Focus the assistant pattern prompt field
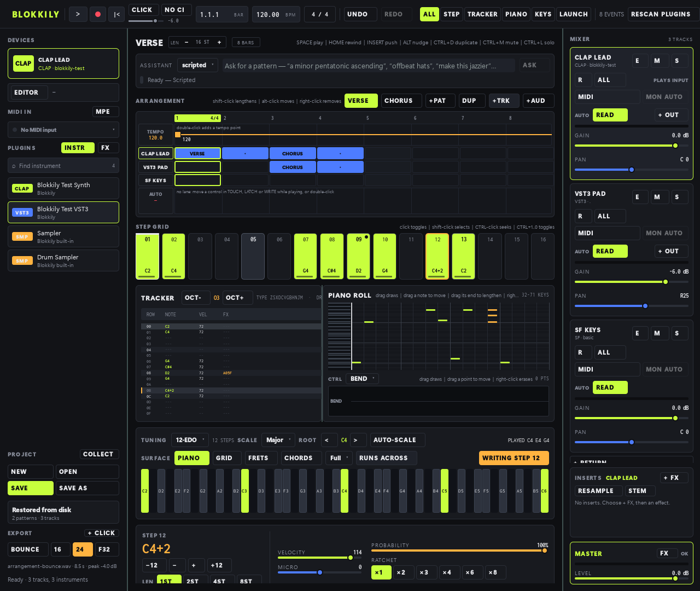This screenshot has height=591, width=700. click(x=369, y=66)
